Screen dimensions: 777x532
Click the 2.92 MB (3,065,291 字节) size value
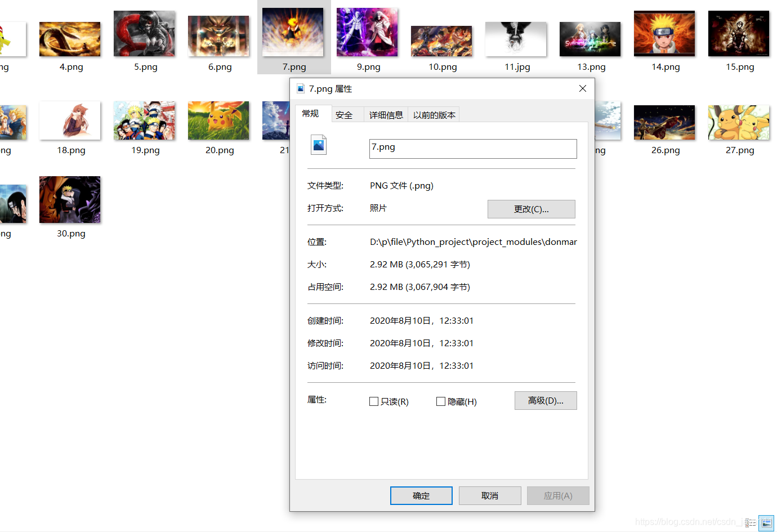(x=420, y=265)
